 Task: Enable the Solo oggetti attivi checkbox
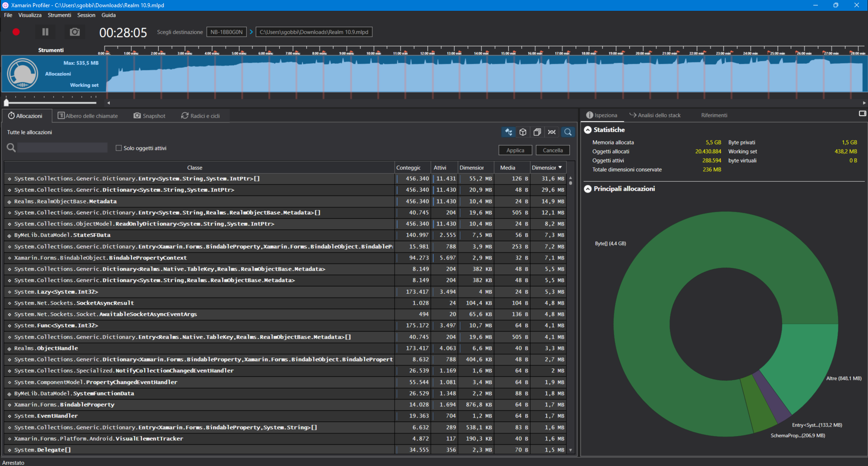tap(118, 148)
